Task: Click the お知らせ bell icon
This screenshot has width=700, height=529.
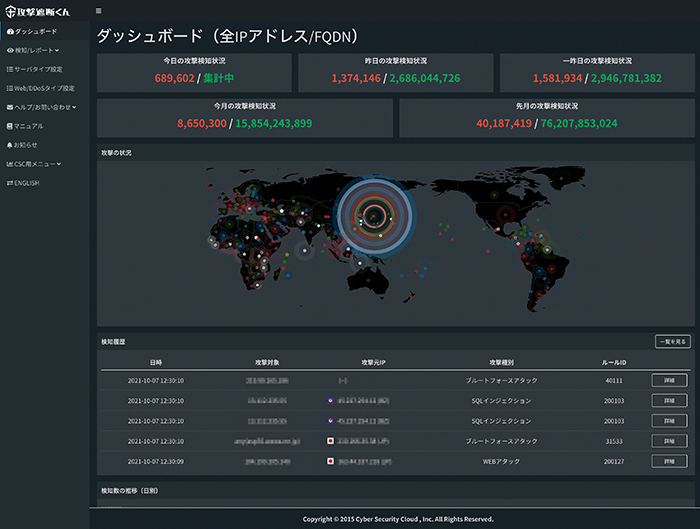Action: pyautogui.click(x=9, y=145)
